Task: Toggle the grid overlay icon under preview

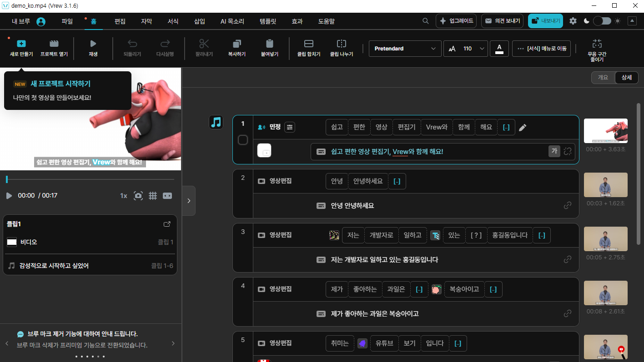Action: [x=153, y=196]
